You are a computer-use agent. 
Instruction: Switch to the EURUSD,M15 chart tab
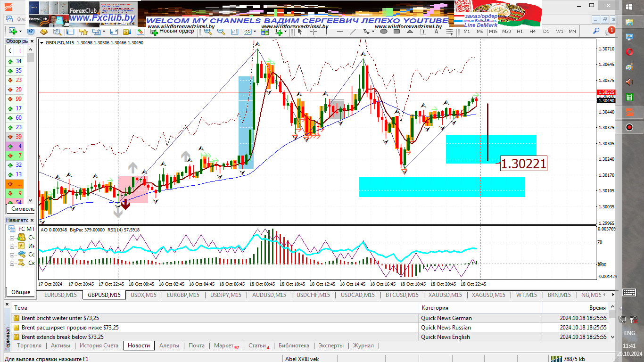60,295
